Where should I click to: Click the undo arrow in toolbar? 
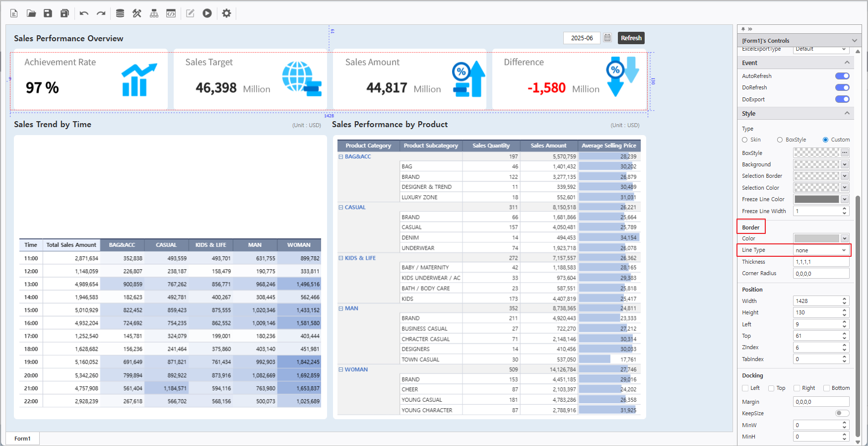(x=84, y=13)
